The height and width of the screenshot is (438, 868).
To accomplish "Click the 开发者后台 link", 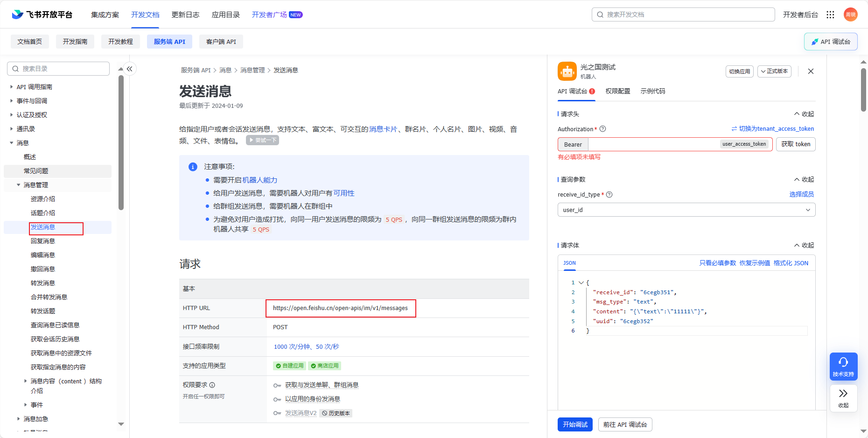I will pos(800,14).
